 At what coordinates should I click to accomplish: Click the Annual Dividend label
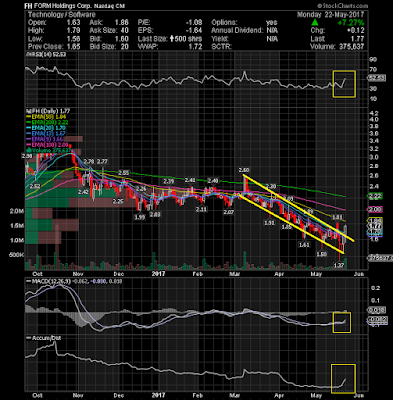pyautogui.click(x=237, y=31)
